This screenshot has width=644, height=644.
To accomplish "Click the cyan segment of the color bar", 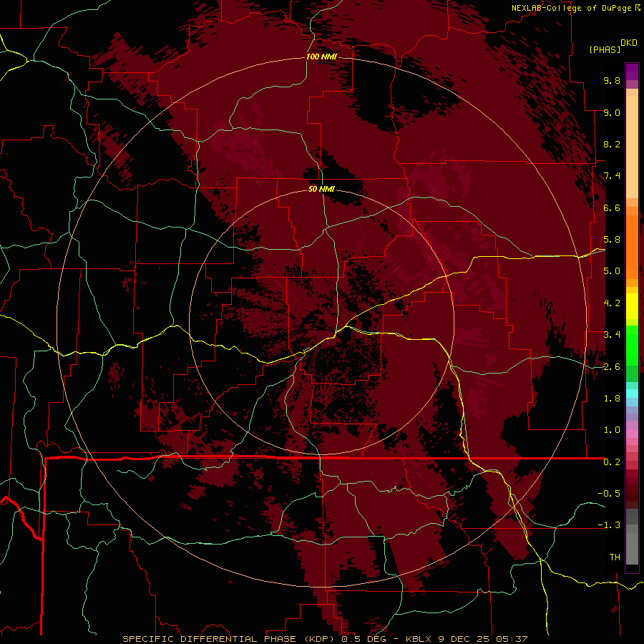I will pyautogui.click(x=632, y=394).
